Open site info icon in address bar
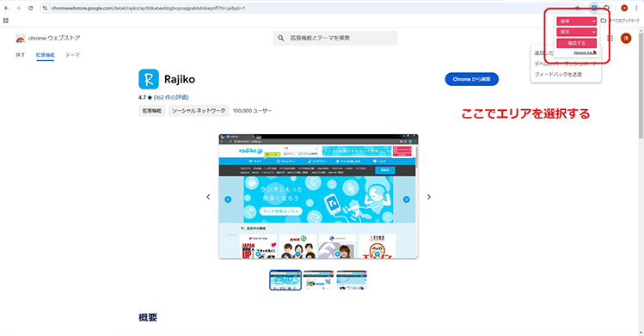 [46, 8]
